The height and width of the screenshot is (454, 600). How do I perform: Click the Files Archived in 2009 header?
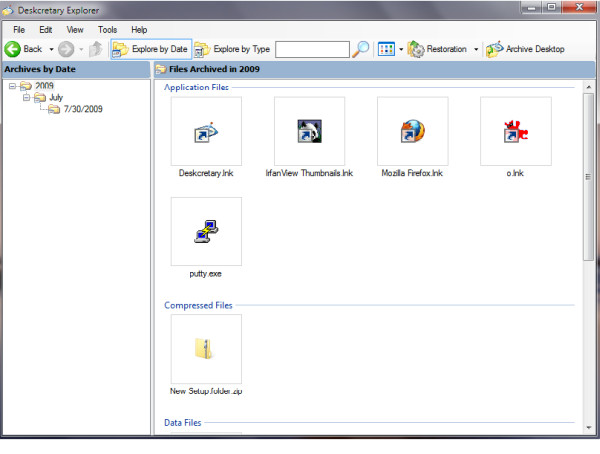[374, 69]
